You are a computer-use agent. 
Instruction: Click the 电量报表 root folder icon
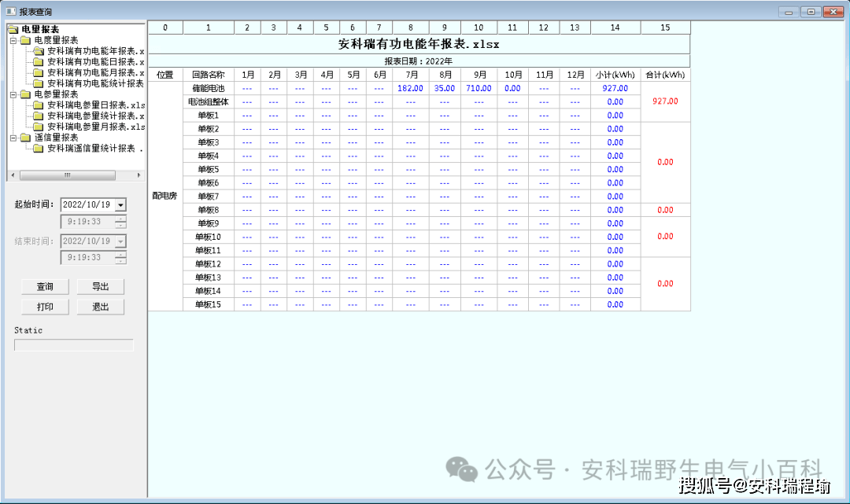[x=13, y=29]
